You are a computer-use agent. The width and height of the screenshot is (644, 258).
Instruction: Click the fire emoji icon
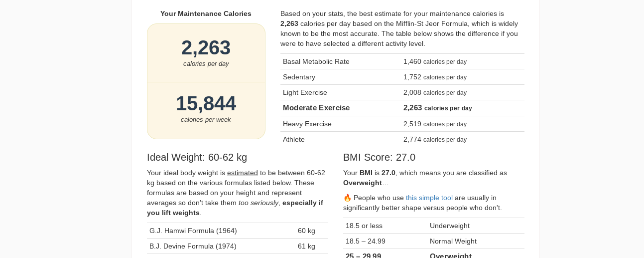(x=347, y=198)
